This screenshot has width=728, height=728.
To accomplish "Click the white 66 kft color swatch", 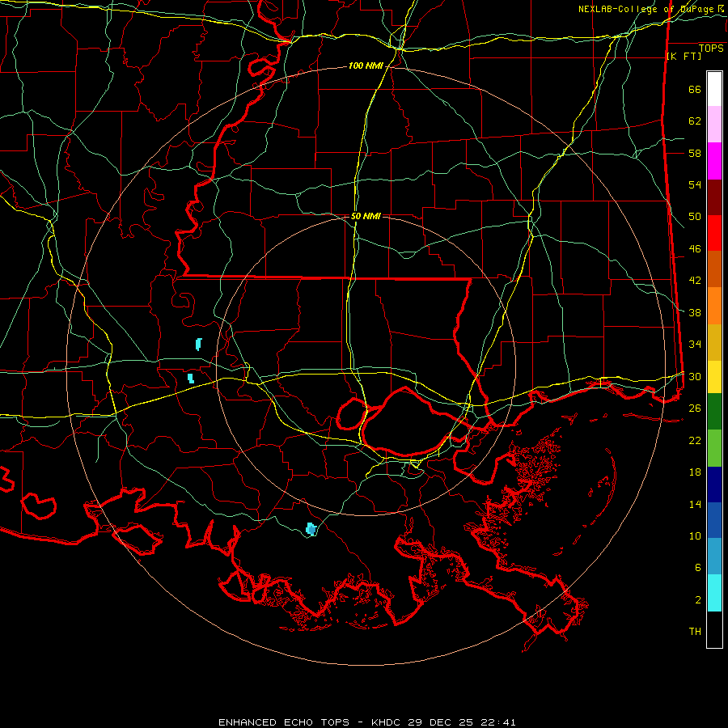I will tap(714, 89).
